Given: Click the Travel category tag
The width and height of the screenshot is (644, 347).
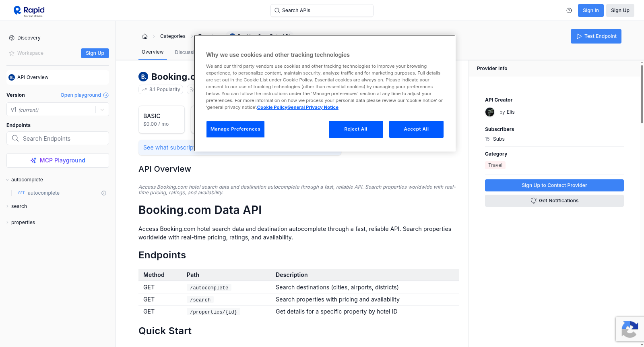Looking at the screenshot, I should (x=495, y=165).
